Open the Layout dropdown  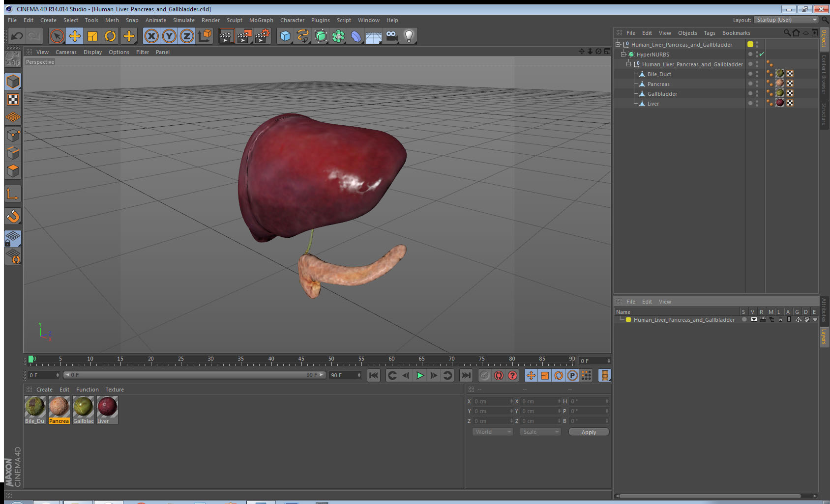point(786,20)
